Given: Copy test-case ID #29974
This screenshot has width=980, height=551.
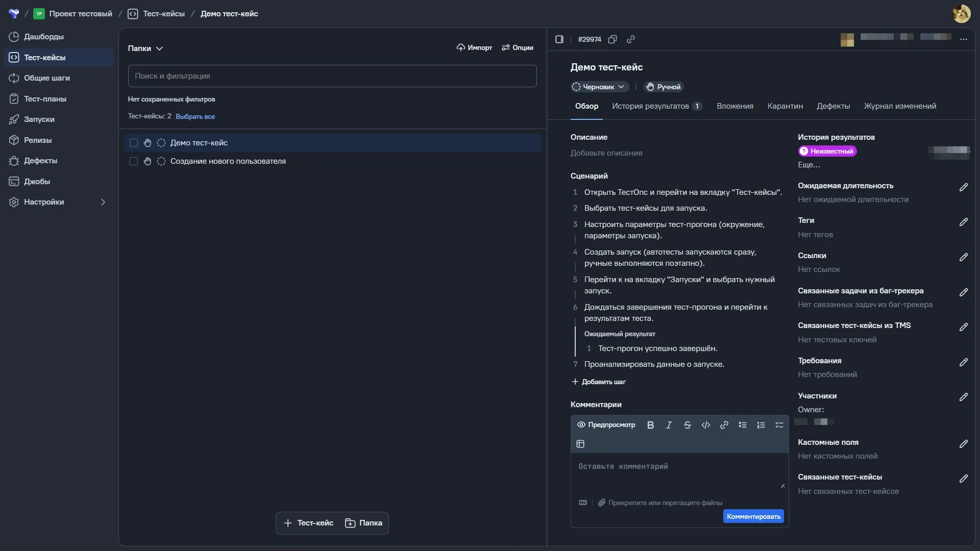Looking at the screenshot, I should [x=612, y=39].
